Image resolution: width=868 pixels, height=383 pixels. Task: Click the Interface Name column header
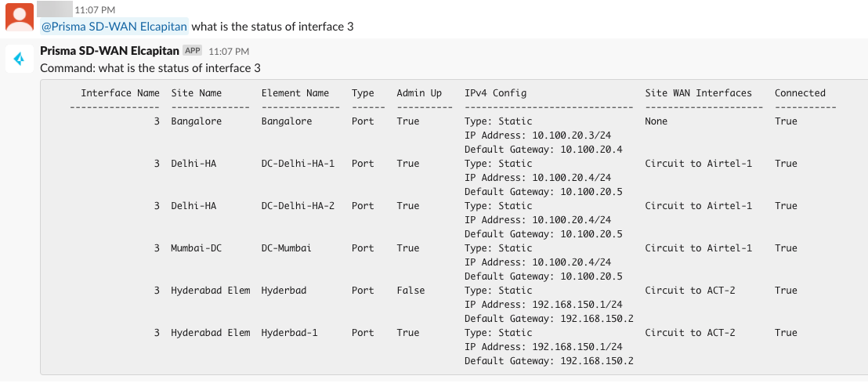(x=120, y=93)
